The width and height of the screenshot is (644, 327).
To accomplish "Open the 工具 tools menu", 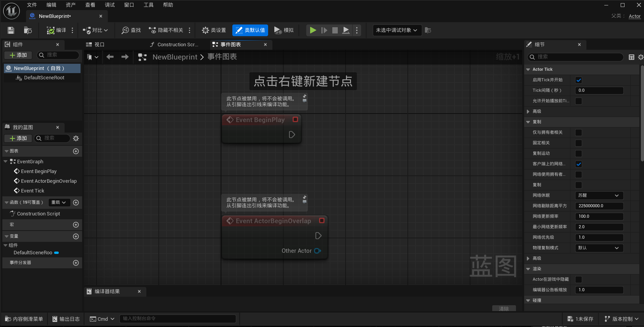I will tap(149, 5).
